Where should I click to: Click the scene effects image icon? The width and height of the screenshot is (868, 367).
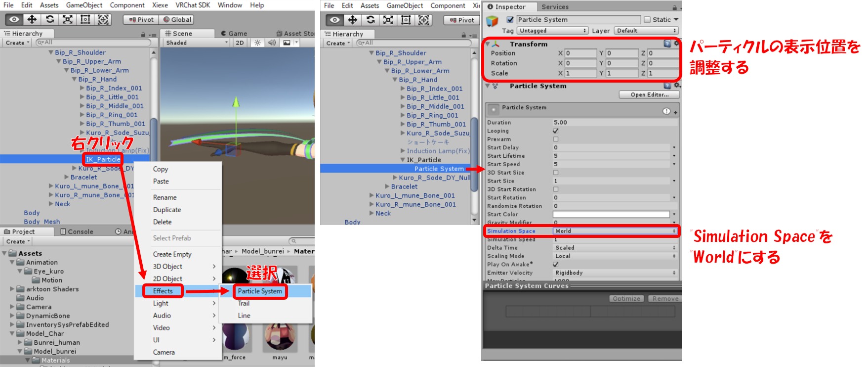(287, 43)
